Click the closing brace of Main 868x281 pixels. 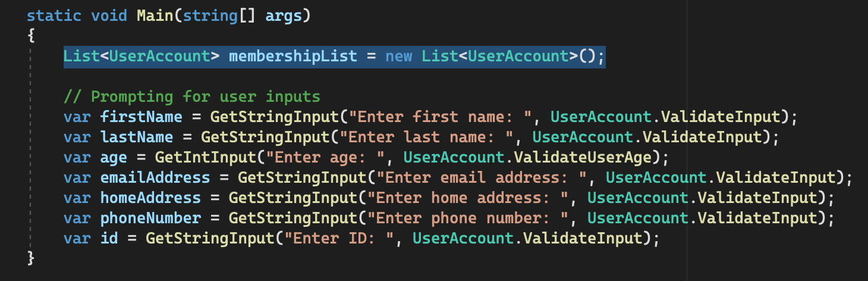pyautogui.click(x=32, y=259)
